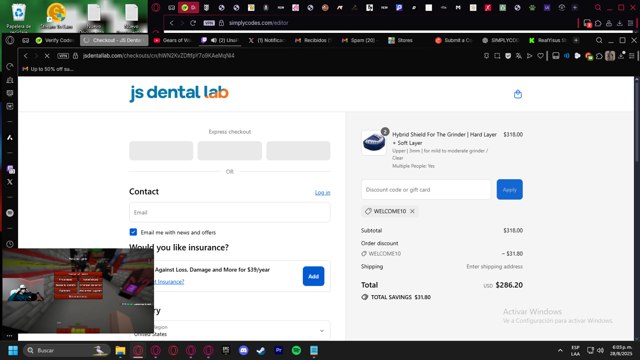
Task: Open Spotify from the taskbar
Action: tap(296, 350)
